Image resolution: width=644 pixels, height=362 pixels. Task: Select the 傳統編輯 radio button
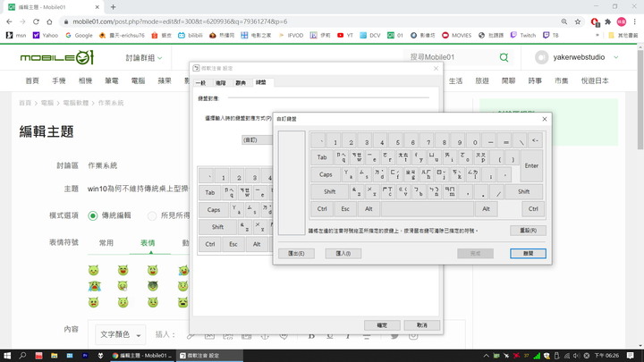(x=93, y=216)
